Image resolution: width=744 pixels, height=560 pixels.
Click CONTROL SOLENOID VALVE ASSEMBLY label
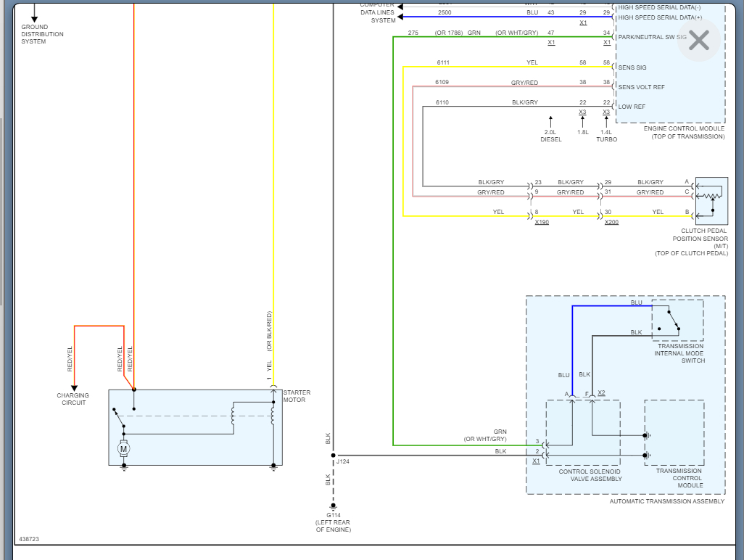(590, 475)
